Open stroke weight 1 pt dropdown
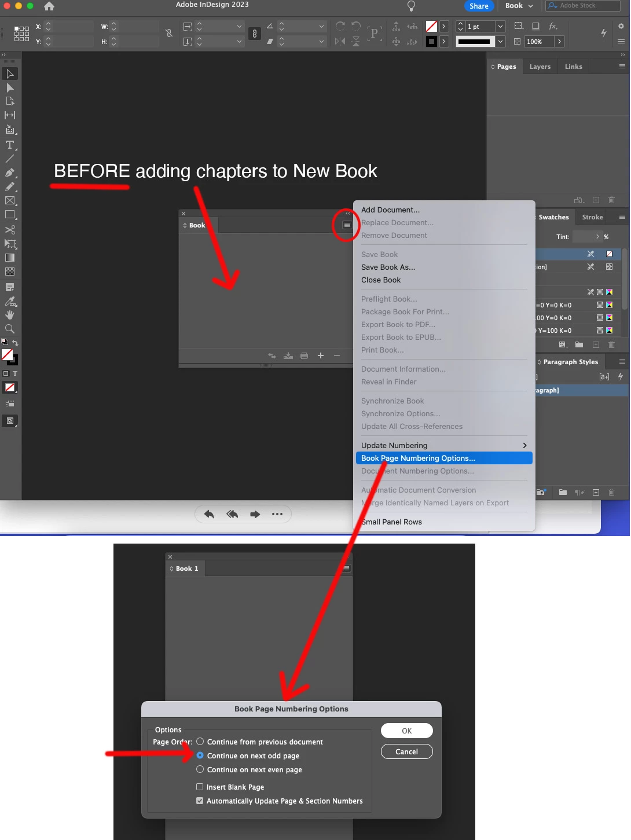The width and height of the screenshot is (631, 840). [x=500, y=27]
